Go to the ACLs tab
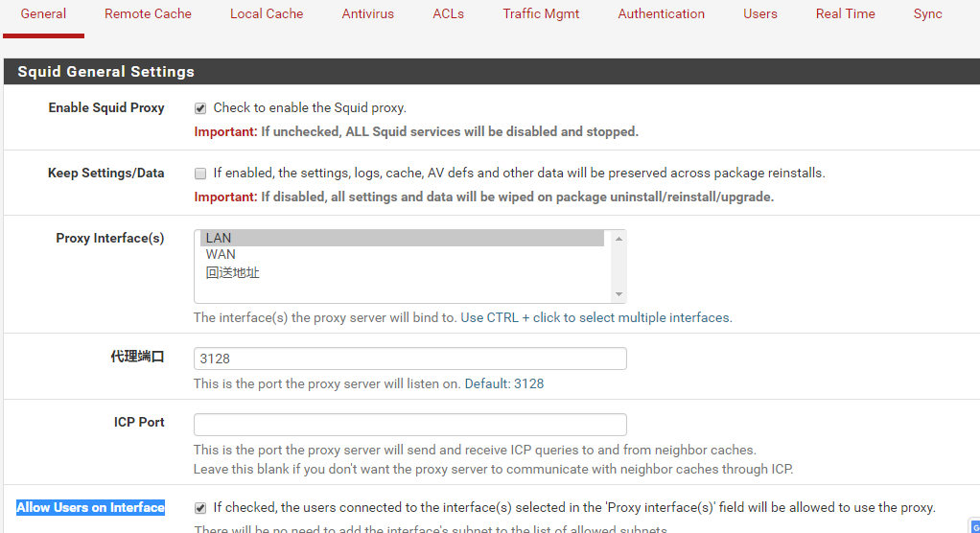 click(x=448, y=13)
